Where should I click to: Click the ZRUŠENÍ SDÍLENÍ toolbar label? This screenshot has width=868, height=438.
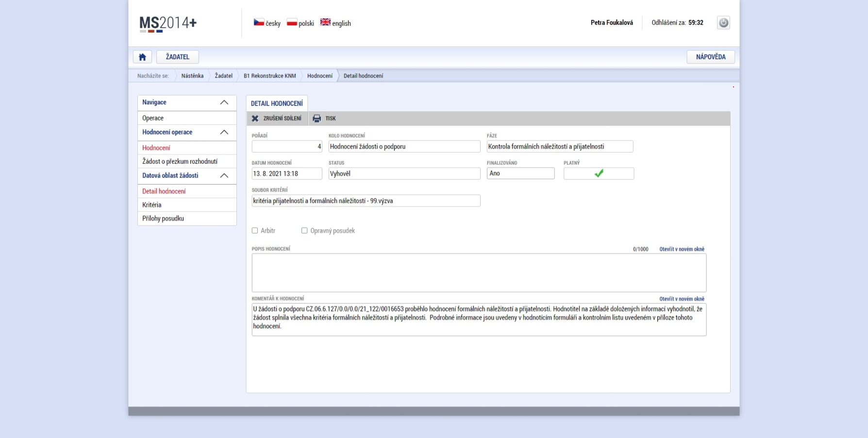coord(282,118)
